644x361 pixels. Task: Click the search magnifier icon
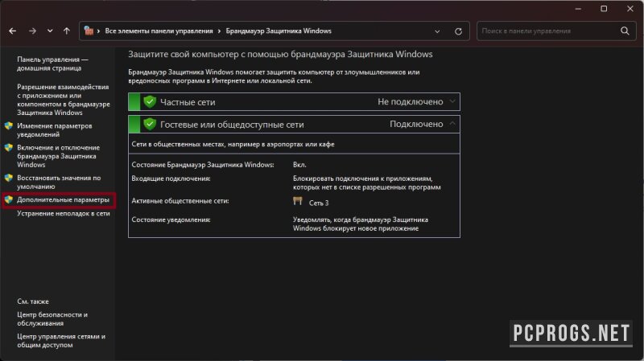(x=625, y=31)
